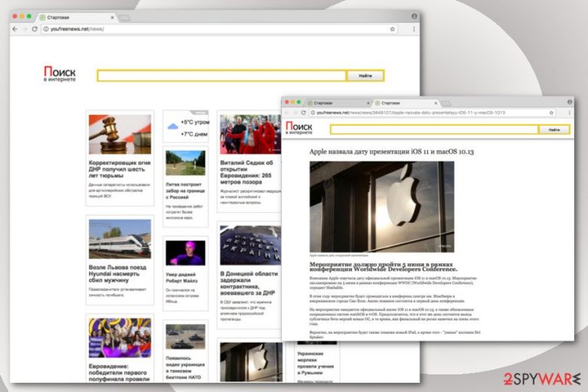Click subheading Мероприятие должно пройти 5 июня
Image resolution: width=588 pixels, height=392 pixels.
[384, 266]
